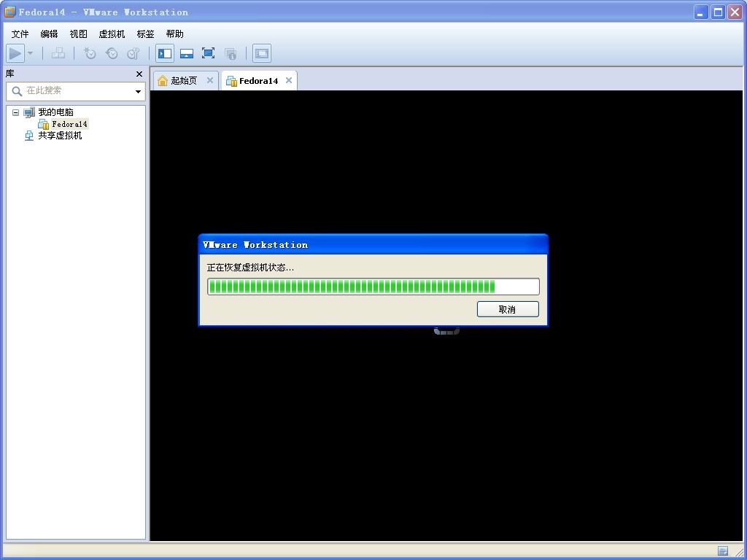This screenshot has height=560, width=747.
Task: Click the full screen mode icon
Action: 208,53
